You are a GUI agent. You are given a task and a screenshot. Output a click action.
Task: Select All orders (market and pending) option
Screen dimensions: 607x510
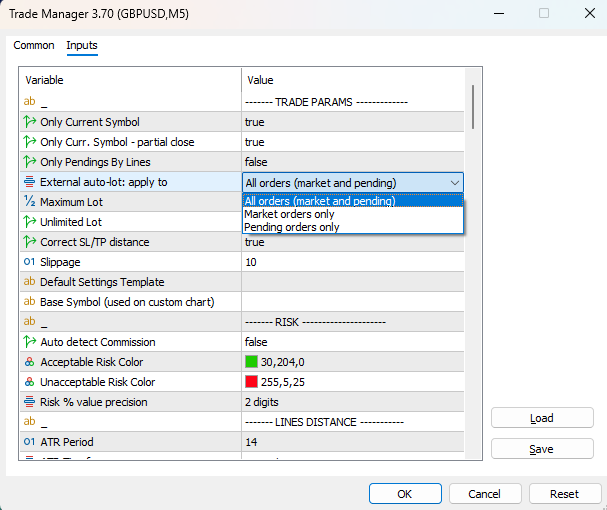pos(353,201)
